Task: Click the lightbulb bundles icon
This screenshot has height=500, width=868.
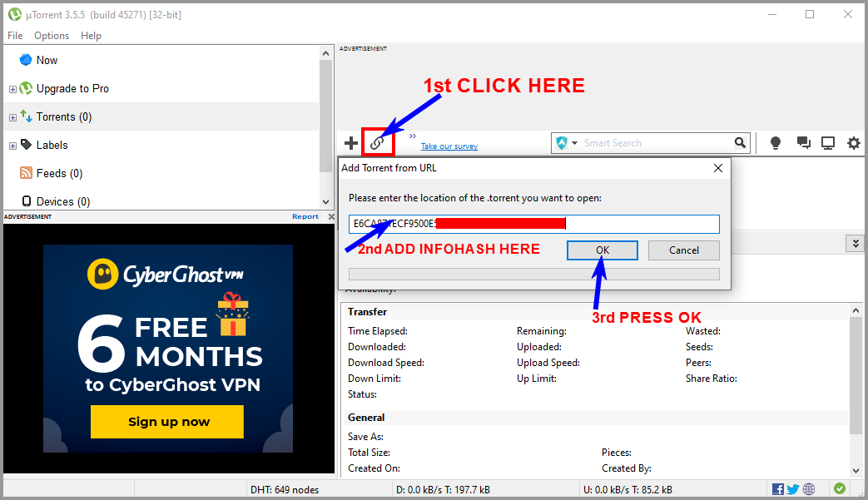Action: point(776,143)
